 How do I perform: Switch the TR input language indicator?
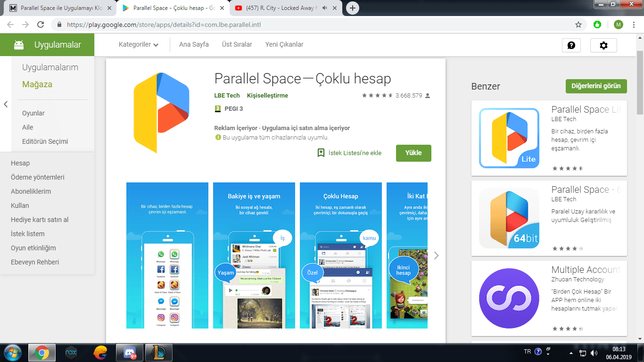tap(528, 352)
